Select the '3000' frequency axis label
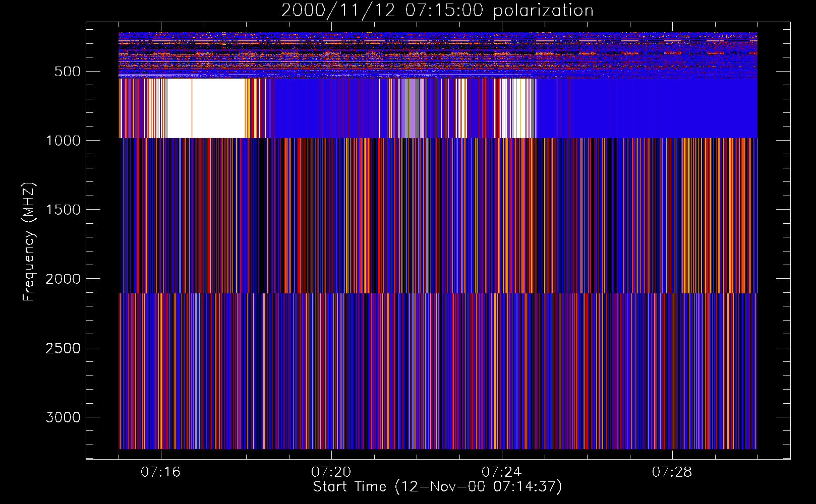816x504 pixels. click(63, 417)
